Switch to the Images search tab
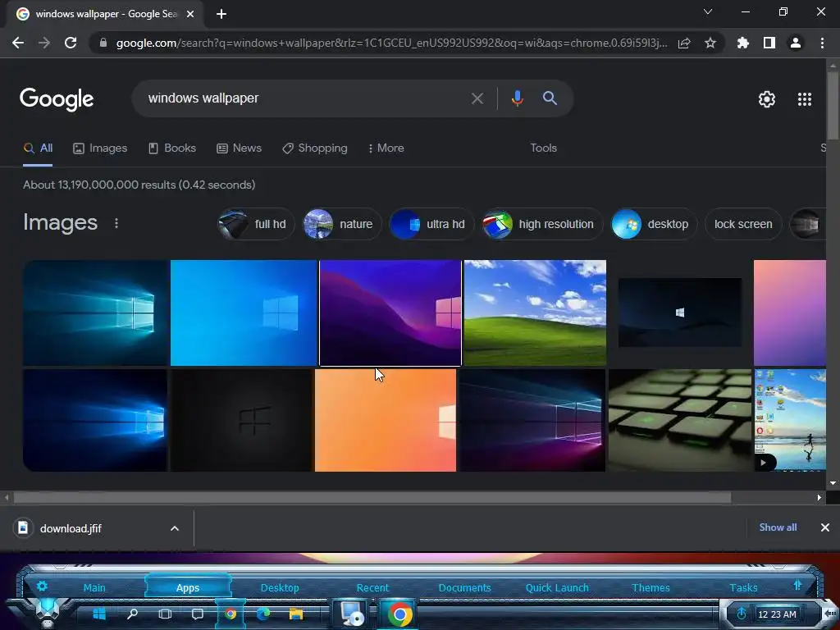Image resolution: width=840 pixels, height=630 pixels. click(100, 148)
